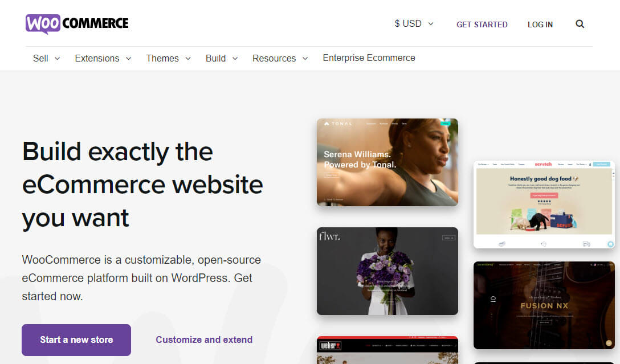
Task: Click the Customize and extend link
Action: pos(204,340)
